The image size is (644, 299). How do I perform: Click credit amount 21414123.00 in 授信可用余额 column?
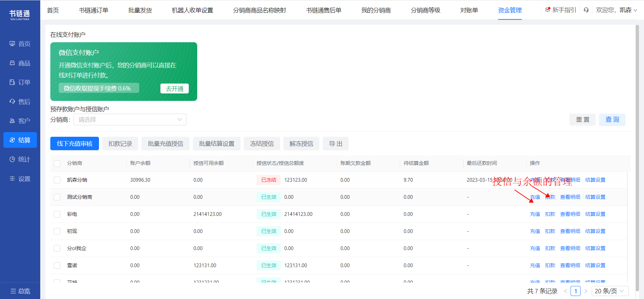[x=208, y=214]
